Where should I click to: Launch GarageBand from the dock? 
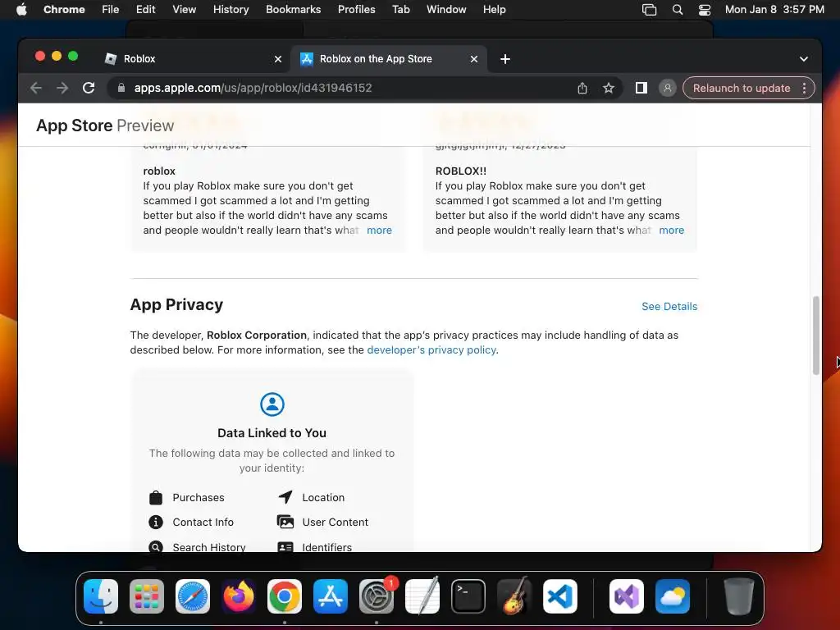(x=514, y=596)
